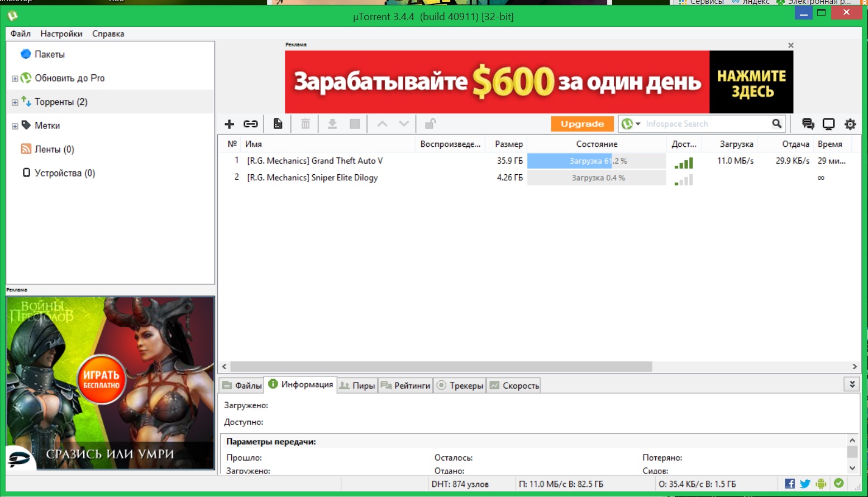Sort by Загрузка column header
The height and width of the screenshot is (497, 868).
[x=736, y=144]
